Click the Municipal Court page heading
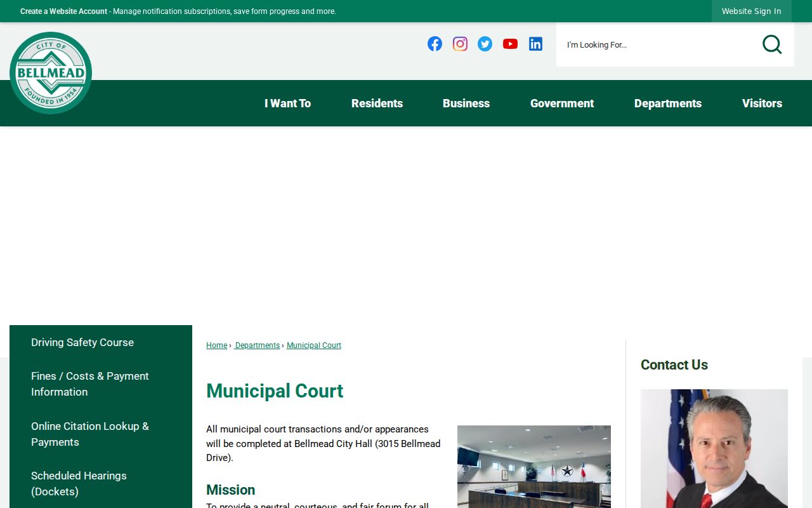Screen dimensions: 812x508 coord(275,391)
